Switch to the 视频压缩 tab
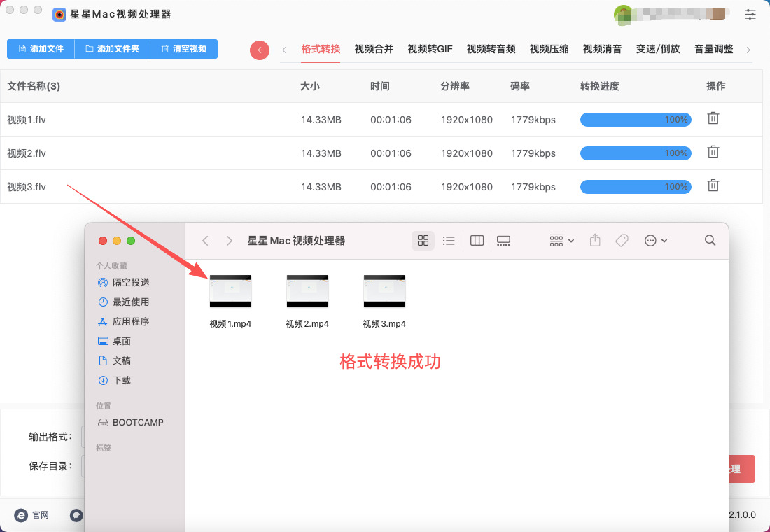This screenshot has width=770, height=532. 549,49
